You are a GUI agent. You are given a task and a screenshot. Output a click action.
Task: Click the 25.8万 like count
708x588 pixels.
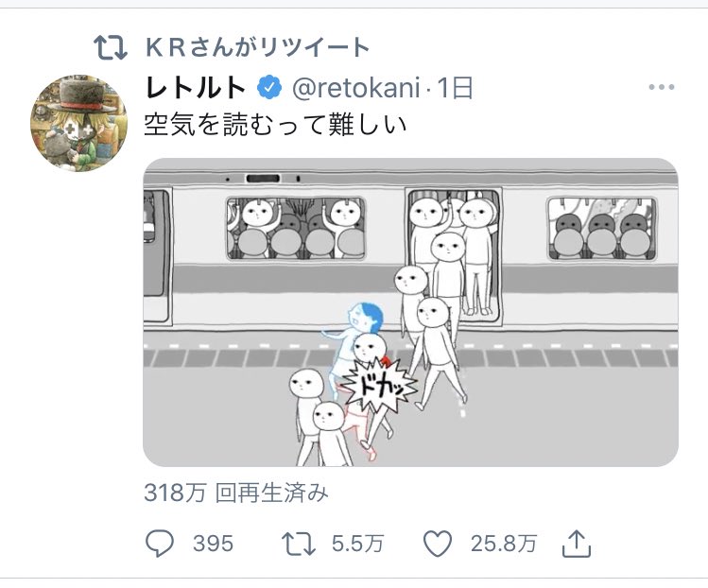click(x=504, y=544)
